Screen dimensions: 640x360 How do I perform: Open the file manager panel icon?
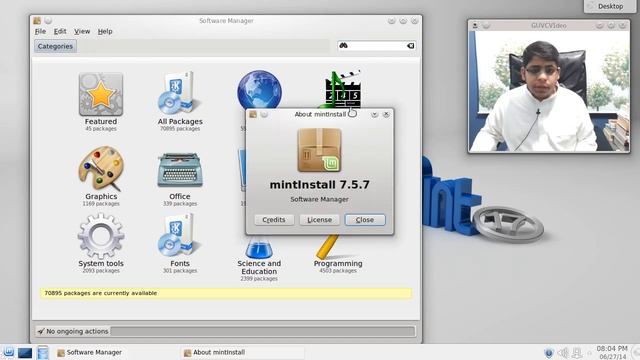pyautogui.click(x=42, y=353)
